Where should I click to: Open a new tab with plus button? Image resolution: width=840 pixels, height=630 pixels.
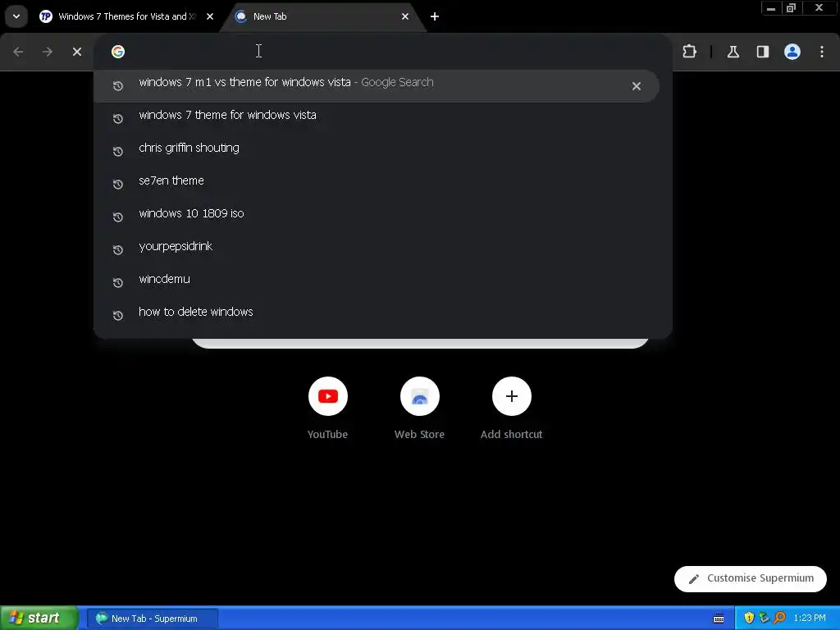click(435, 16)
